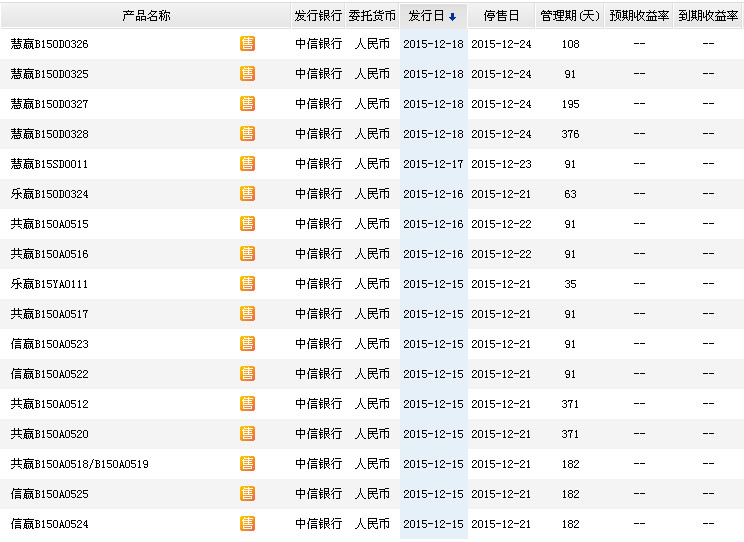Viewport: 744px width, 542px height.
Task: Sort by the 预期收益率 column header
Action: [639, 16]
